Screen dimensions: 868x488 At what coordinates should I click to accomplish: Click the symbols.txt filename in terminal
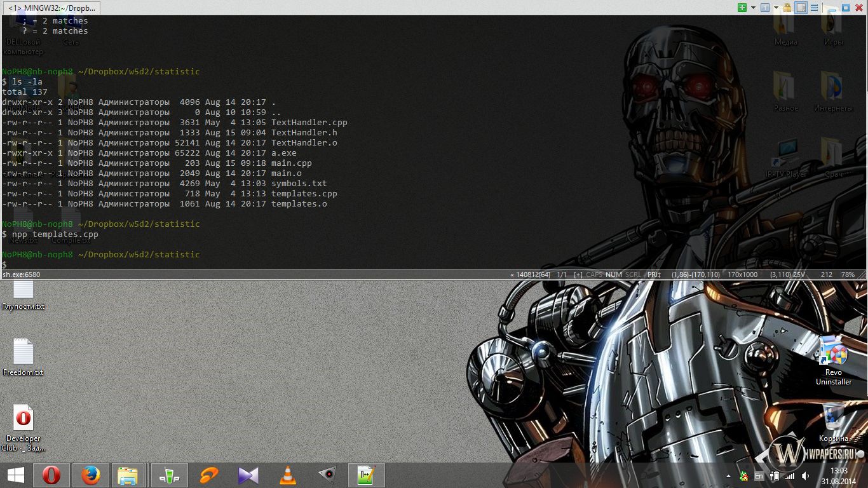click(299, 184)
